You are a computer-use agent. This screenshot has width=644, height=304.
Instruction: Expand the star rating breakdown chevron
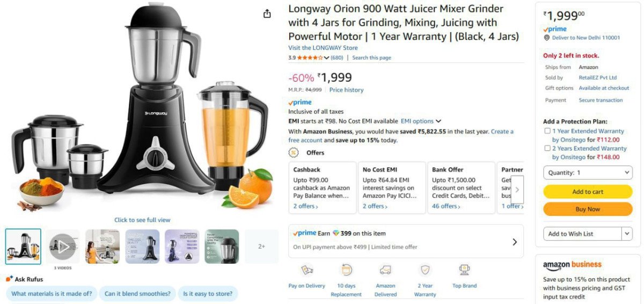tap(326, 58)
